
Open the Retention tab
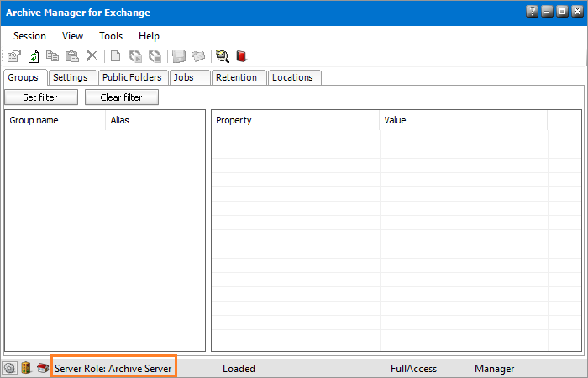(x=239, y=77)
